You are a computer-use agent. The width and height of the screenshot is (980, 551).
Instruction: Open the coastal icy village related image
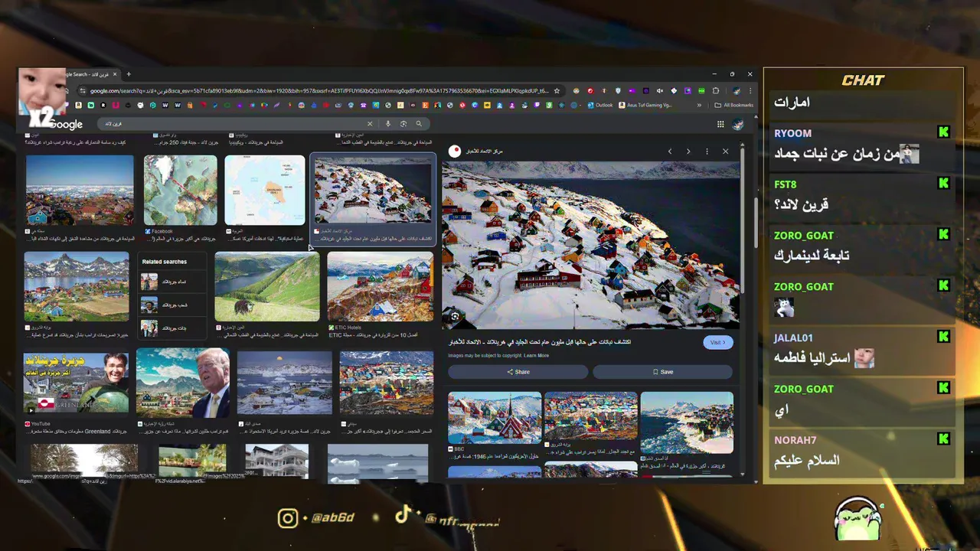pyautogui.click(x=687, y=422)
